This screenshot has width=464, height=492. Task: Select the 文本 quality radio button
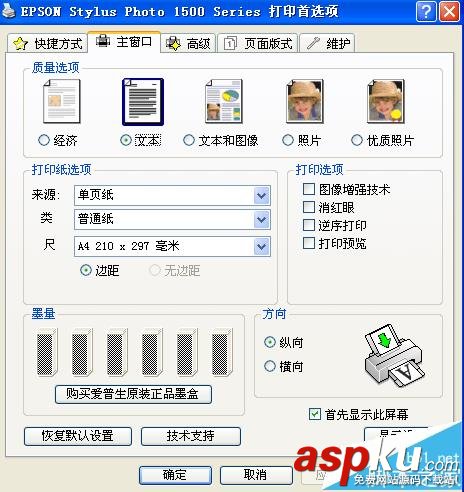pyautogui.click(x=126, y=140)
